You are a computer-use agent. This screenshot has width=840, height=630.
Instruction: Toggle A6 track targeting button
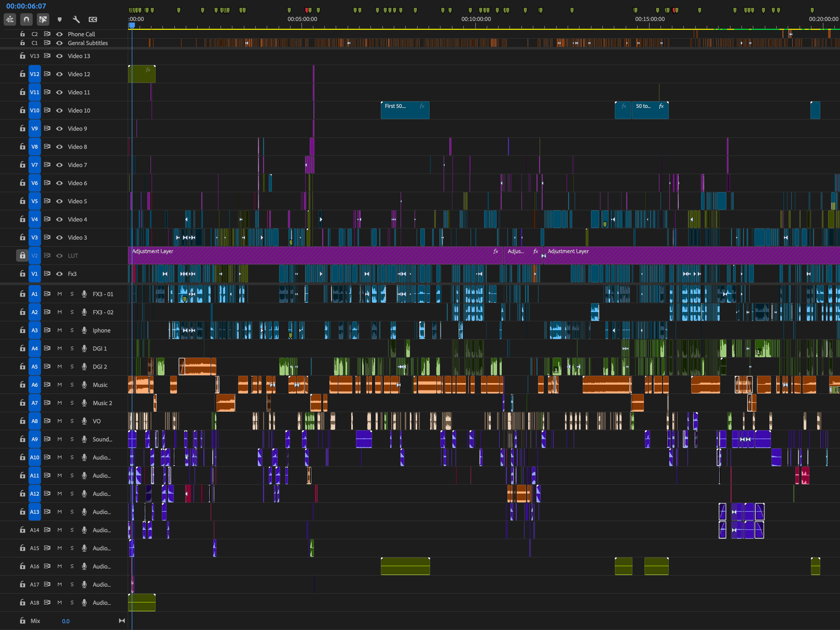[35, 385]
